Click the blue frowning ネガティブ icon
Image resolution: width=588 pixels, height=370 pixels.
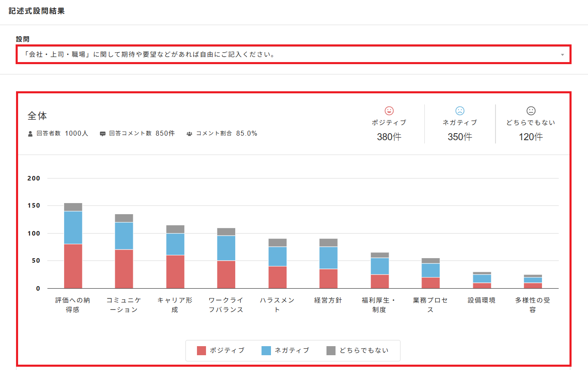pos(460,111)
